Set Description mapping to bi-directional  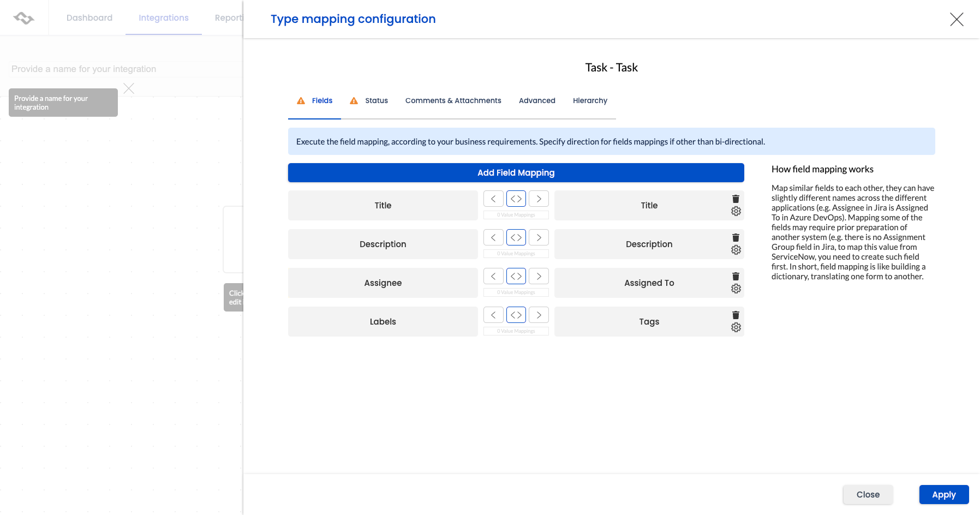[516, 238]
